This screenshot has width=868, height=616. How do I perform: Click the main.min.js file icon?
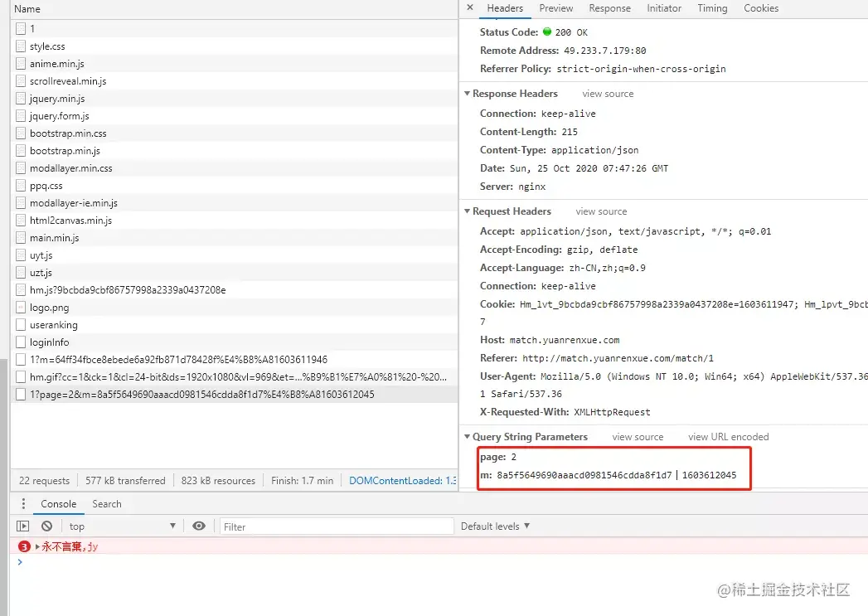point(21,238)
